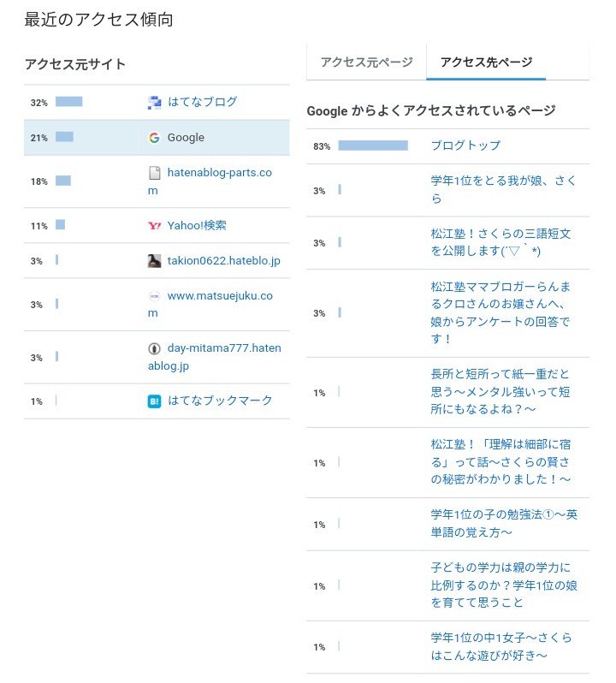
Task: Select the アクセス先ページ tab
Action: click(x=486, y=62)
